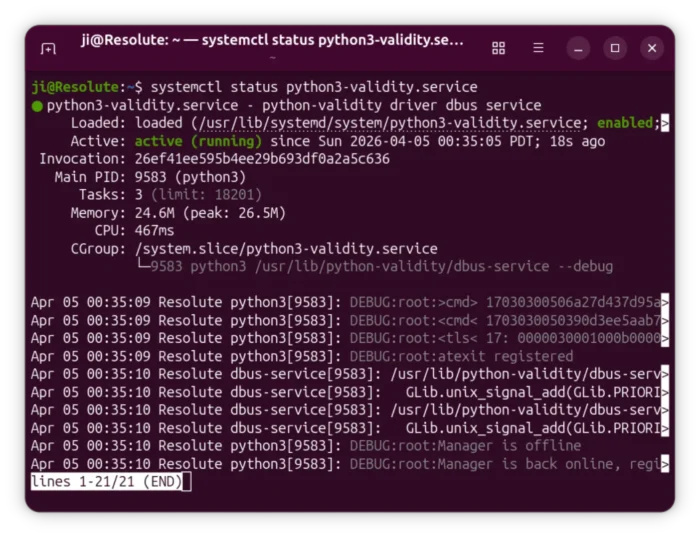Click the Main PID 9583 value
Screen dimensions: 700x537
[x=149, y=177]
